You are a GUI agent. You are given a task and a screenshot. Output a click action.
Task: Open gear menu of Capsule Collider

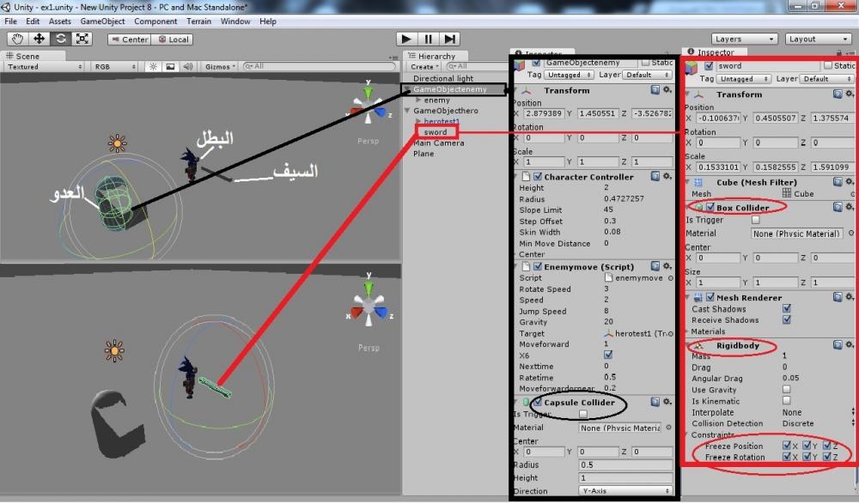(x=667, y=402)
